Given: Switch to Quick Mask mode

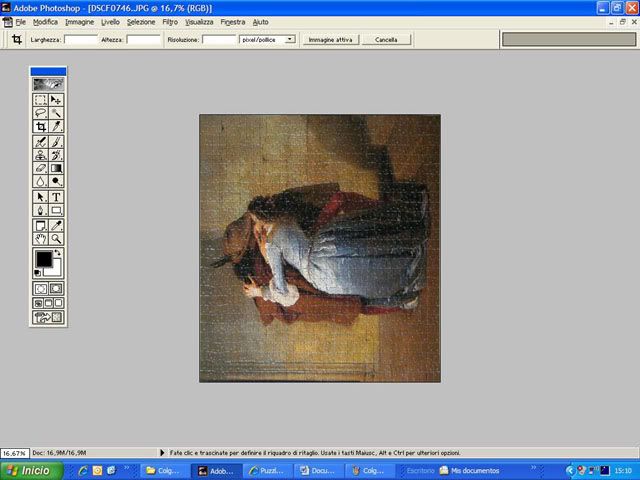Looking at the screenshot, I should point(56,289).
